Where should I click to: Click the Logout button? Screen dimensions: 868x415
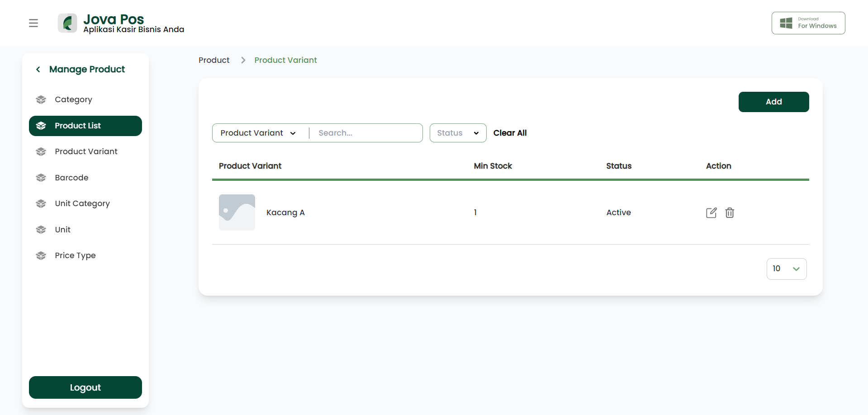85,387
